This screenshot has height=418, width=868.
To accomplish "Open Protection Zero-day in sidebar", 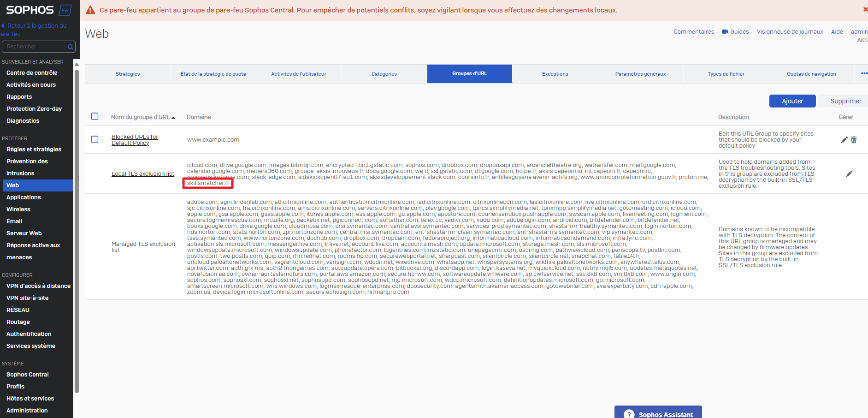I will [34, 109].
